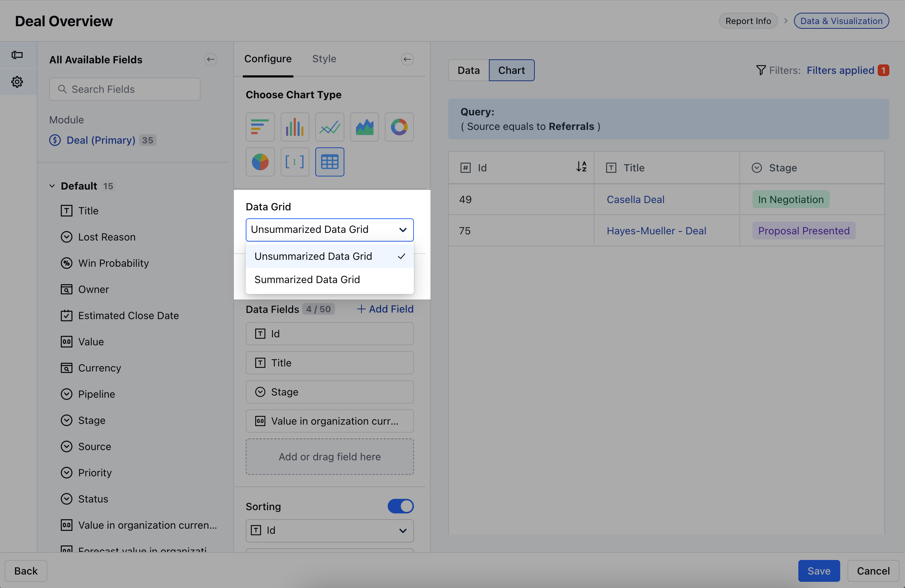Click the Id data field chip
This screenshot has height=588, width=905.
330,334
